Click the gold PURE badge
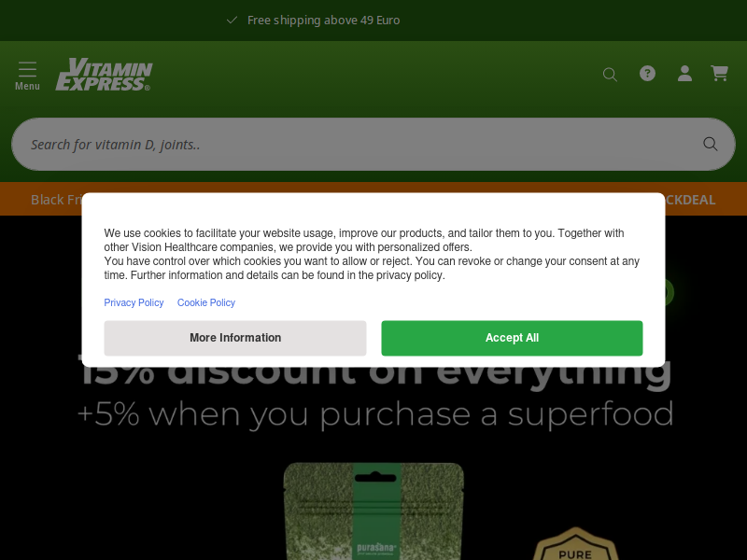Image resolution: width=747 pixels, height=560 pixels. point(575,543)
